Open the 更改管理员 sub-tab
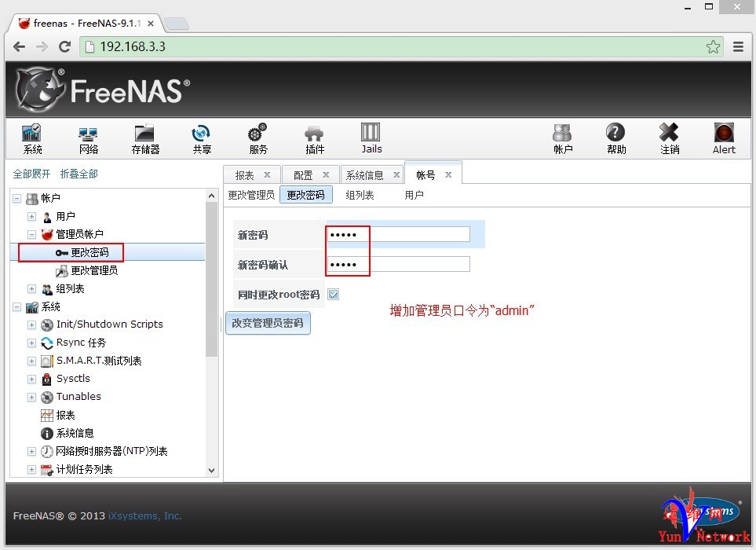Screen dimensions: 756x550 (x=251, y=195)
